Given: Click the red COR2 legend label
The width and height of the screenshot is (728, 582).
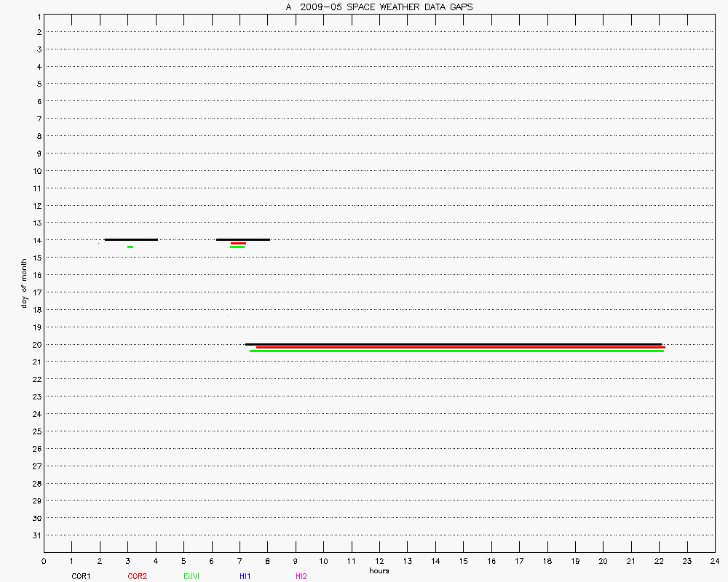Looking at the screenshot, I should pos(137,576).
